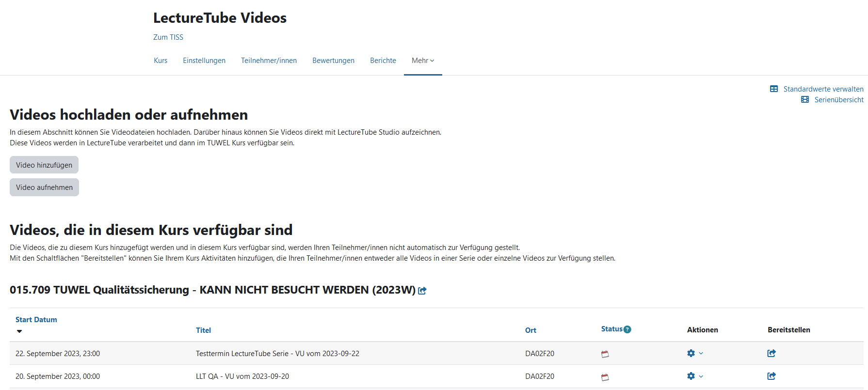This screenshot has height=390, width=868.
Task: Click the title LLT QA - VU vom 2023-09-20
Action: [242, 376]
